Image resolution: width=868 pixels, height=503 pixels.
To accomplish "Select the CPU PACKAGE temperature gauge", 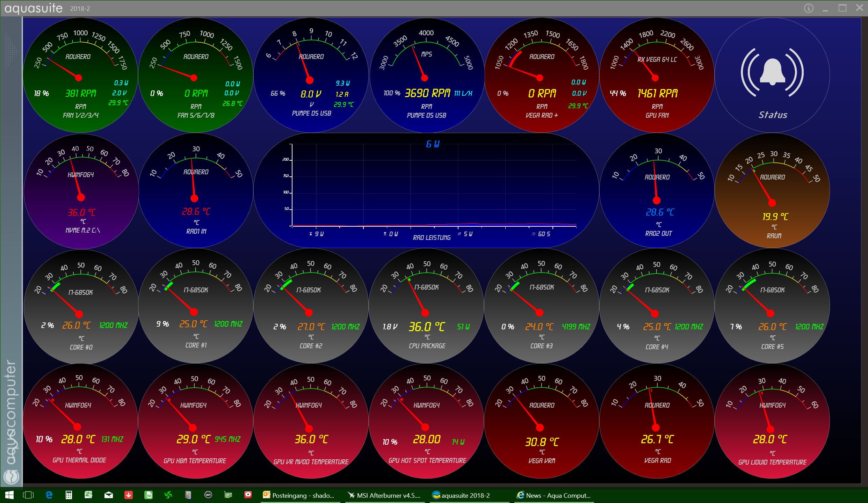I will 426,306.
